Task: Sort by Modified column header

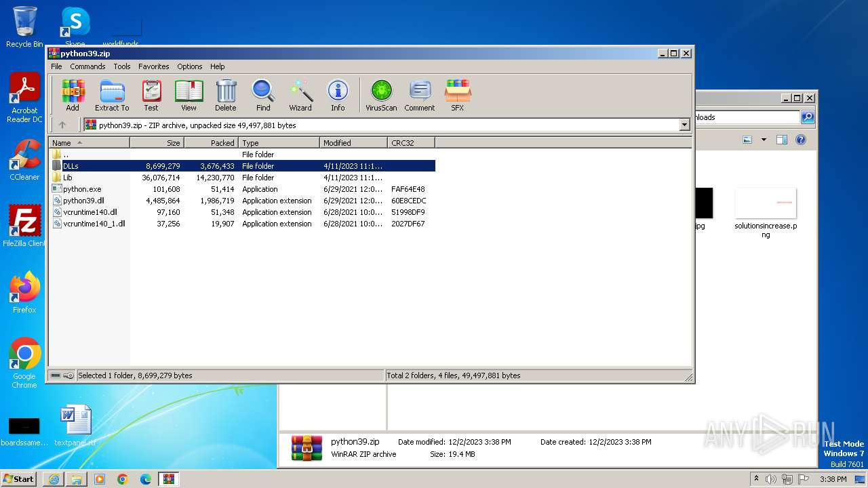Action: pos(353,143)
